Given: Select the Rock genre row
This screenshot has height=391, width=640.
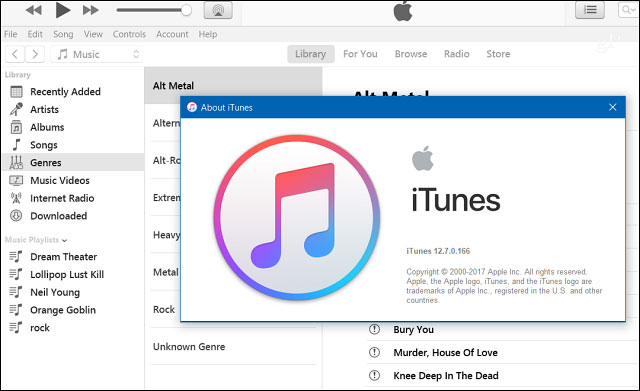Looking at the screenshot, I should [x=166, y=309].
